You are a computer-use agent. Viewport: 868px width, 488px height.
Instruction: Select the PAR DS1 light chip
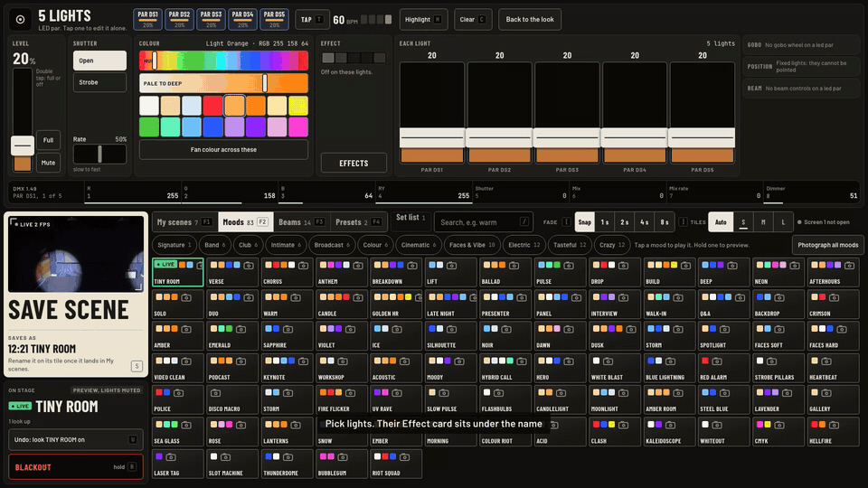(147, 19)
